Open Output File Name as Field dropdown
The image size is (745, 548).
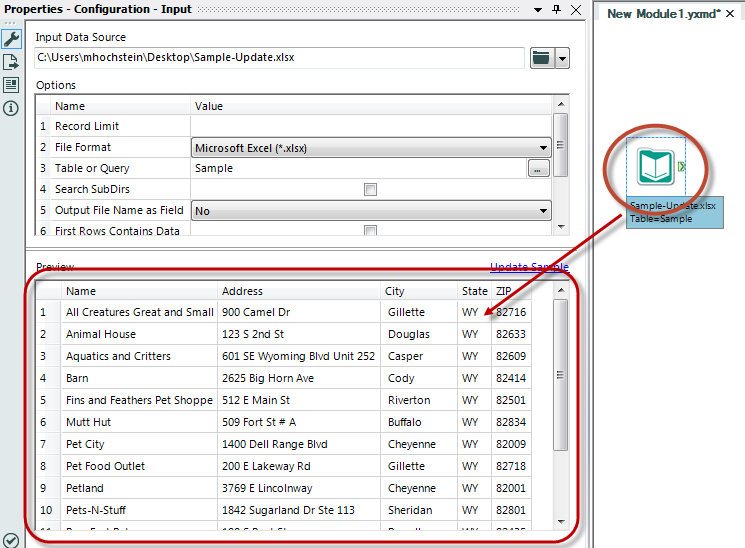pos(371,211)
